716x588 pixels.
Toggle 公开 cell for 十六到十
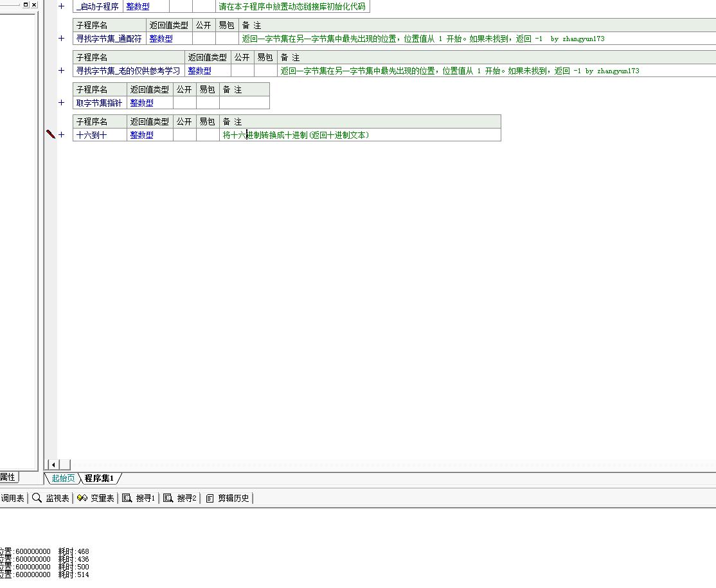(x=184, y=135)
